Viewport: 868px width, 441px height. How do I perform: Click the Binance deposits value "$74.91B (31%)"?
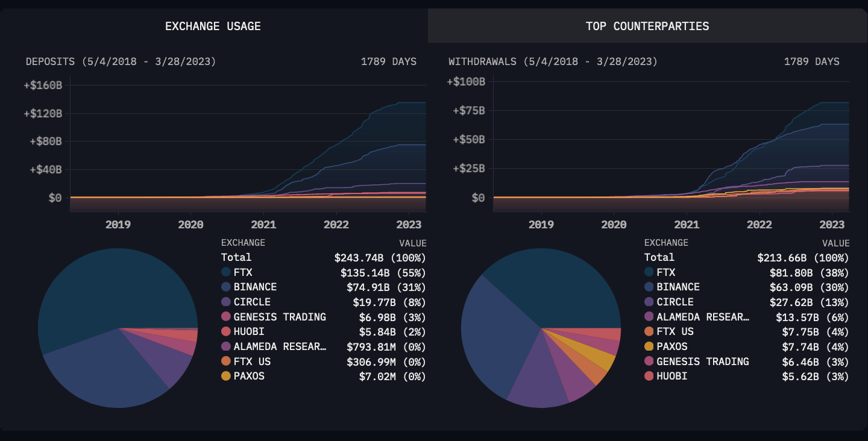[x=386, y=287]
